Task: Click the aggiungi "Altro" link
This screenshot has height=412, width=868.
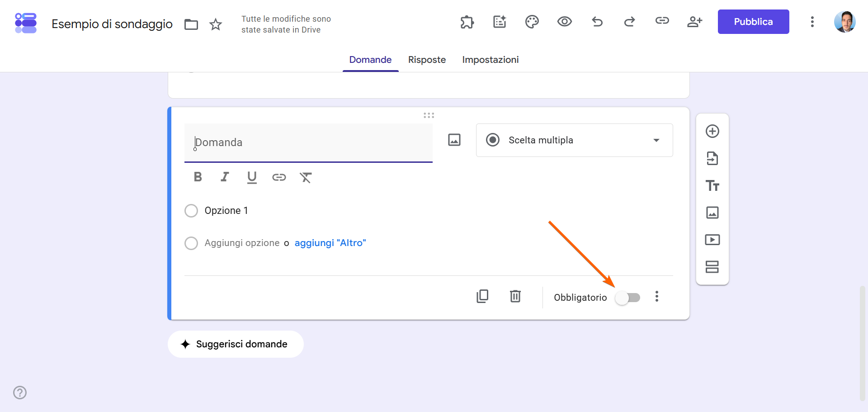Action: coord(330,243)
